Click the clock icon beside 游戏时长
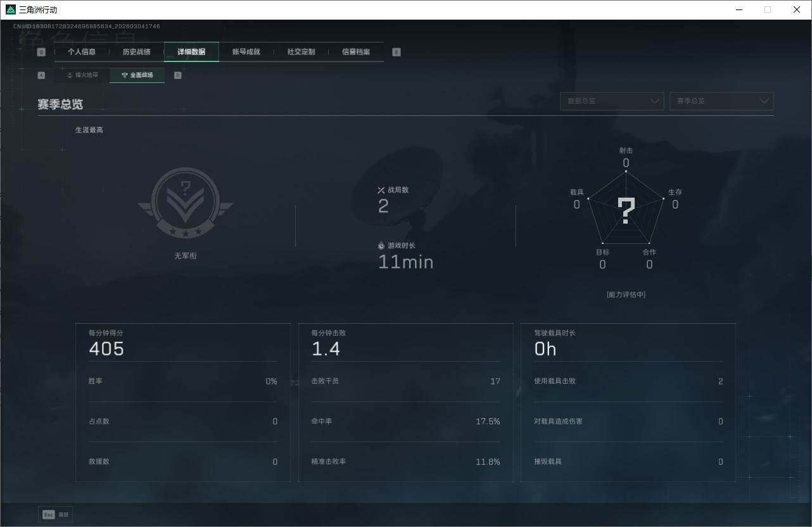The image size is (812, 527). click(x=381, y=246)
